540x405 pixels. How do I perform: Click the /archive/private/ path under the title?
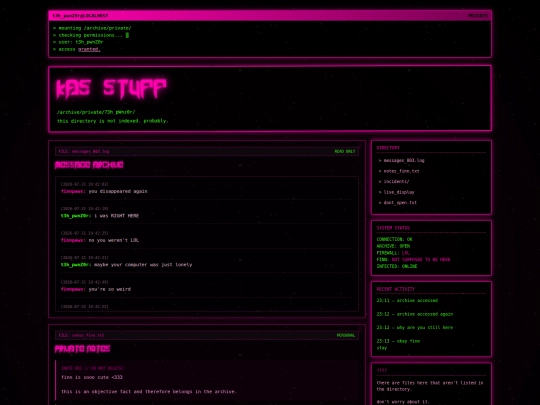(96, 112)
